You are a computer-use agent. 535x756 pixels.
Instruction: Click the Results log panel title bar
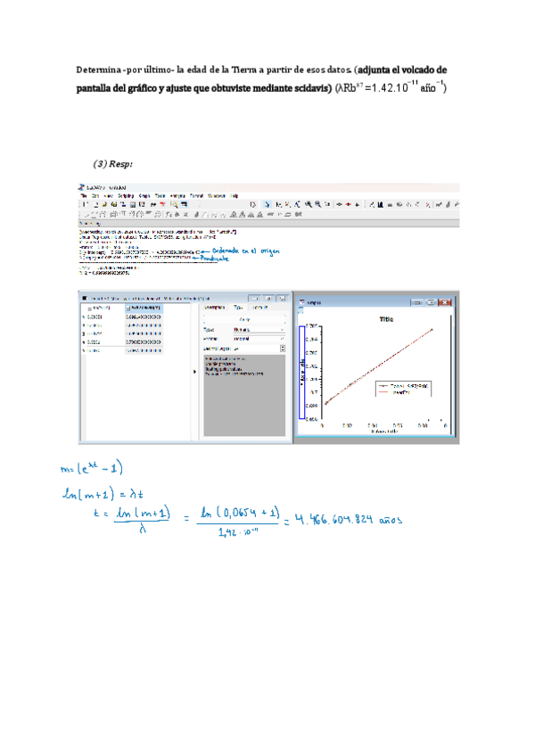coord(268,224)
